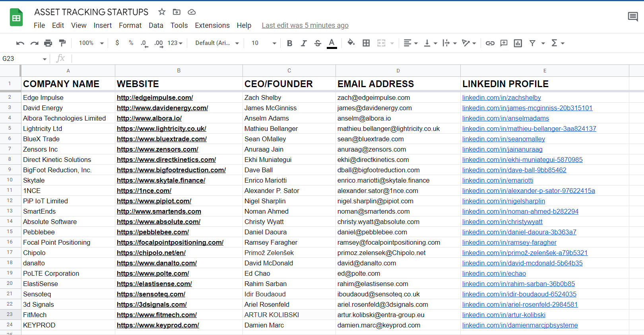Select column C header

pos(289,70)
